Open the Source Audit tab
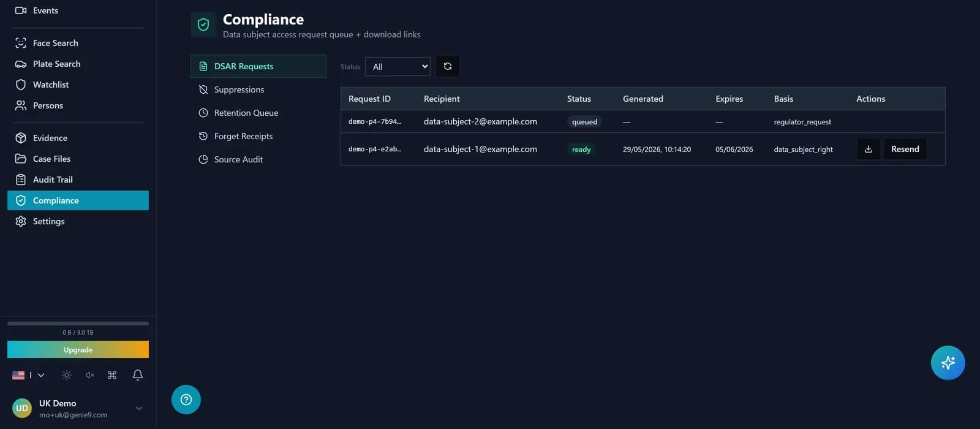980x429 pixels. coord(258,159)
